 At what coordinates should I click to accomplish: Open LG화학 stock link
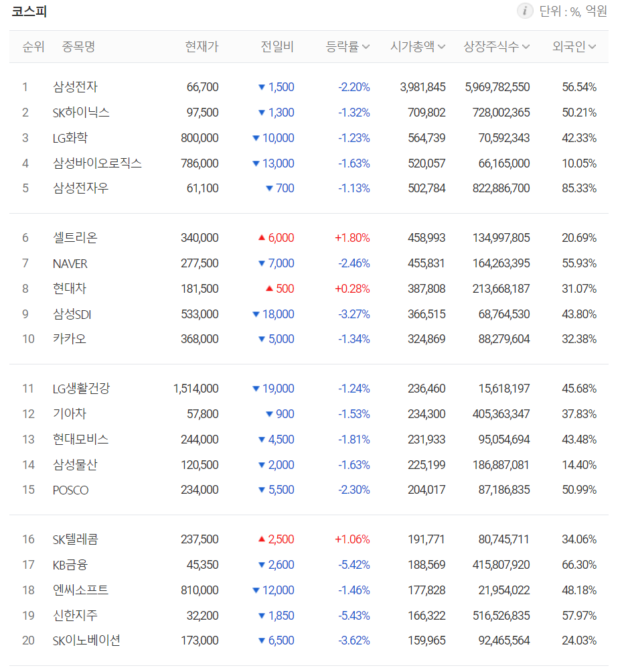point(70,138)
